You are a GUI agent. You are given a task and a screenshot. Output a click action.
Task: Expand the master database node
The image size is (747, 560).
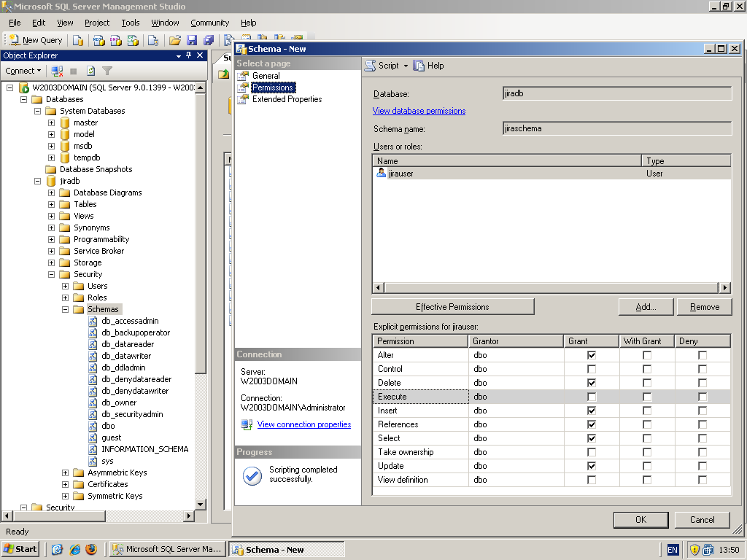(52, 122)
